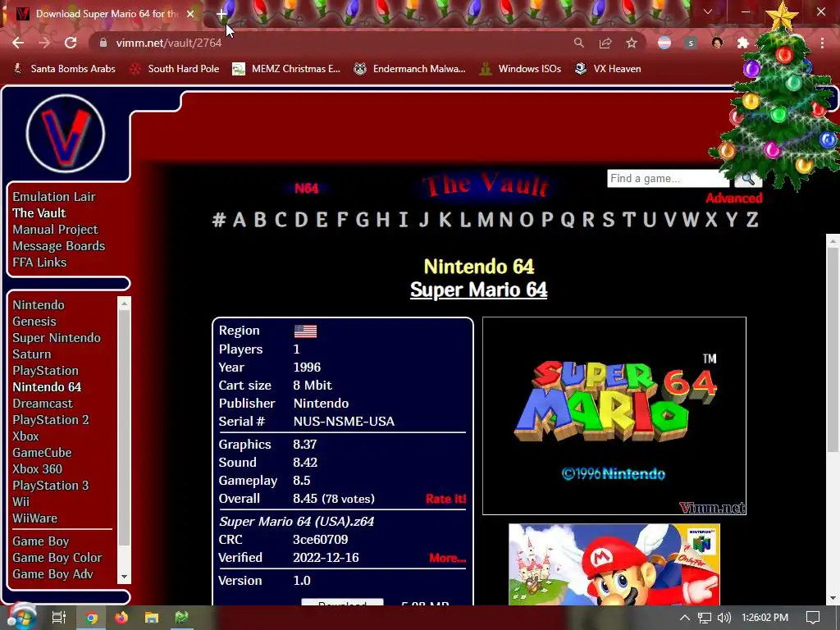Click the systems list scroll up arrow
Image resolution: width=840 pixels, height=630 pixels.
125,304
